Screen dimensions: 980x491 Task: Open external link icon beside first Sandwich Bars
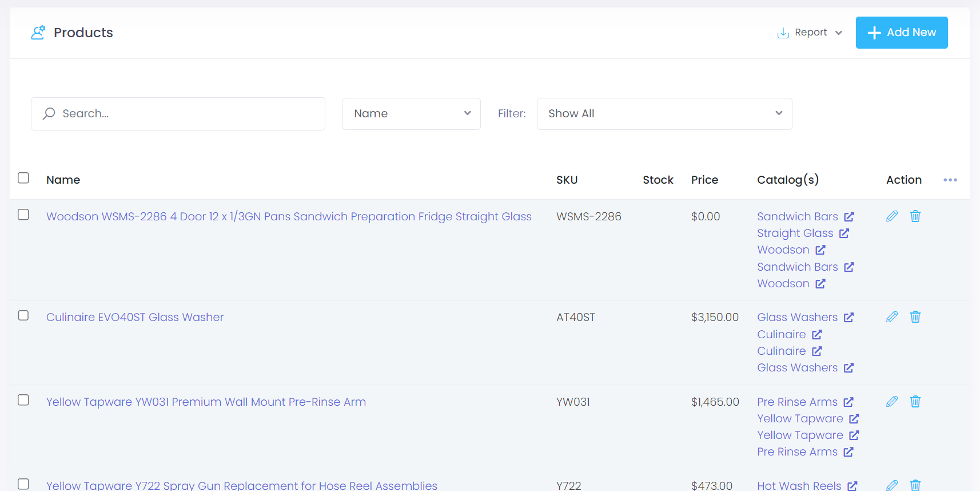[x=849, y=216]
